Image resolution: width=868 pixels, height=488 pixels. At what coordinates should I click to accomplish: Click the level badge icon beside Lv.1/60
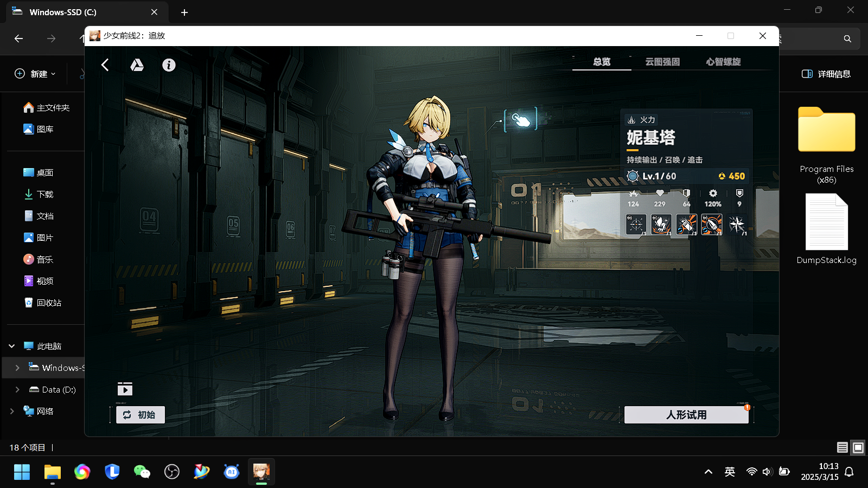[633, 176]
